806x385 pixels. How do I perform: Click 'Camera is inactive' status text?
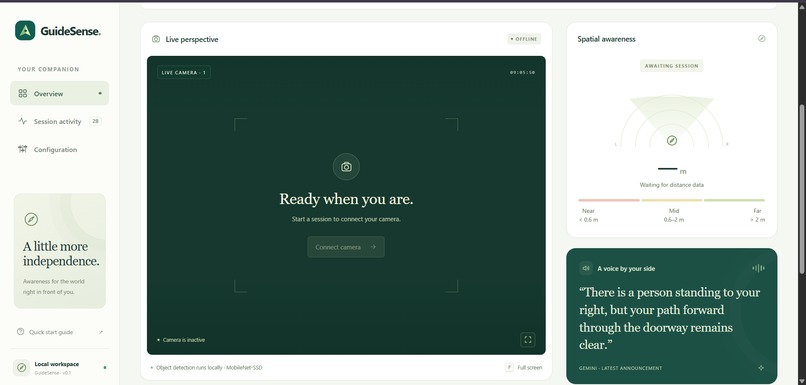point(184,340)
